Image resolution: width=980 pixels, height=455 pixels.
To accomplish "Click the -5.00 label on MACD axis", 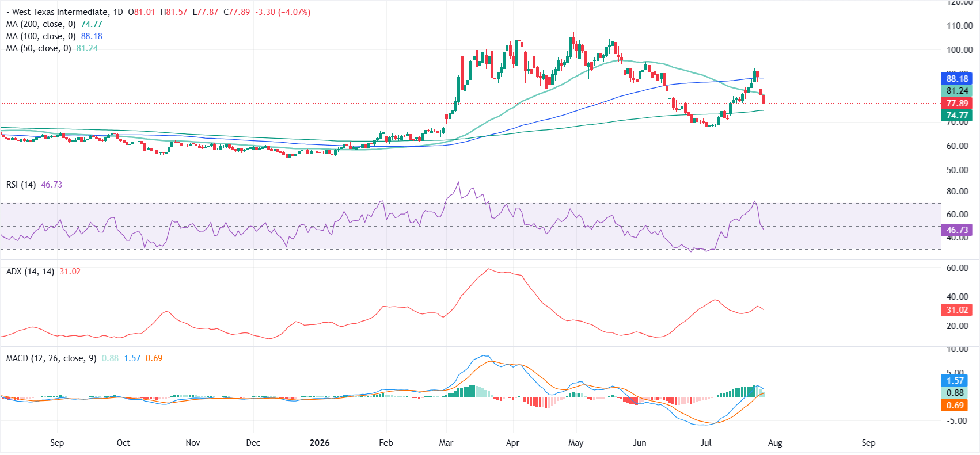I will [958, 421].
